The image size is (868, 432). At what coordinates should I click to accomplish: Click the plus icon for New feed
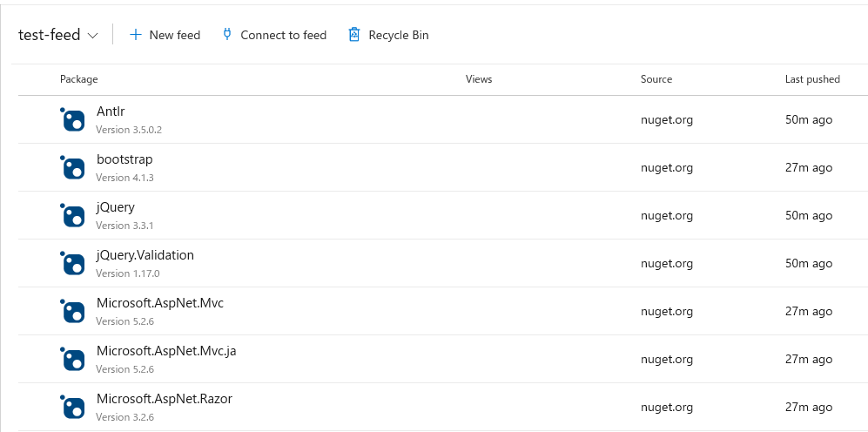135,35
